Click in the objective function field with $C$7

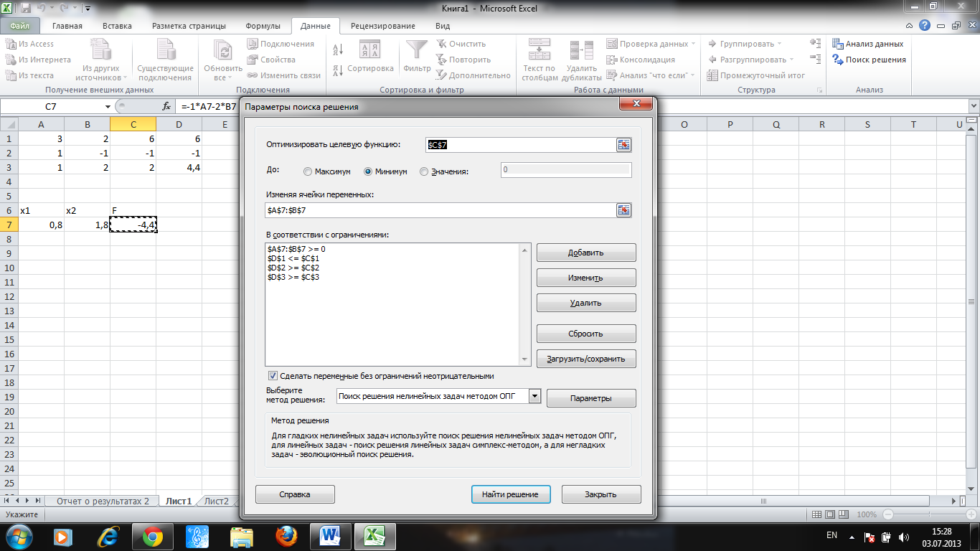[519, 145]
